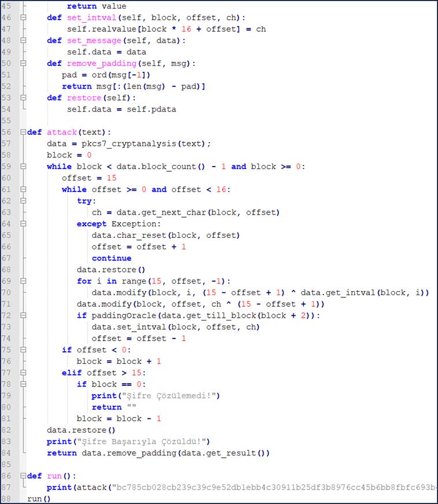Fold the while offset loop at line 61
This screenshot has width=438, height=504.
[x=23, y=189]
